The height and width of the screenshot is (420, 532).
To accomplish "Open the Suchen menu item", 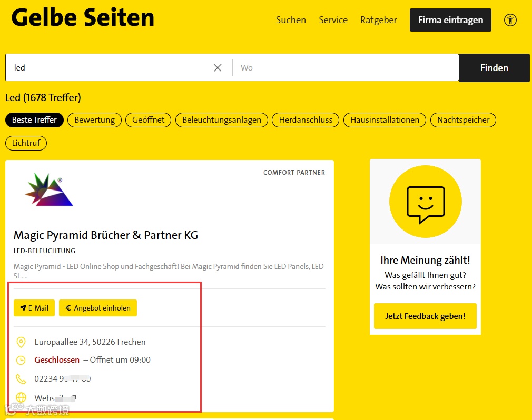I will (291, 20).
